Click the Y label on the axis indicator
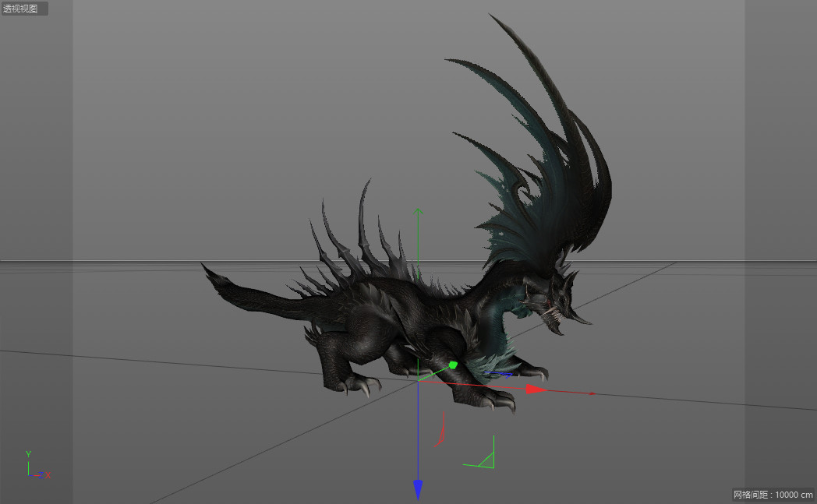Screen dimensions: 817x504 [28, 453]
